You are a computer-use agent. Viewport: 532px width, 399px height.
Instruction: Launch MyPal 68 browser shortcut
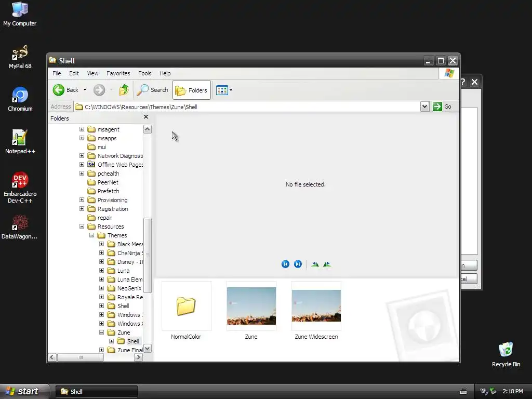point(20,57)
